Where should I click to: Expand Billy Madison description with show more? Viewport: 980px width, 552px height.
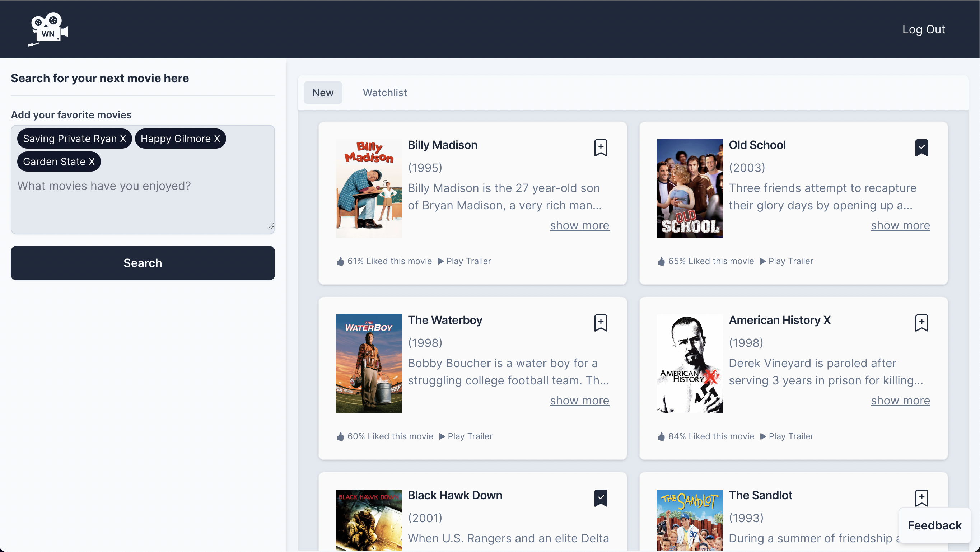coord(579,225)
